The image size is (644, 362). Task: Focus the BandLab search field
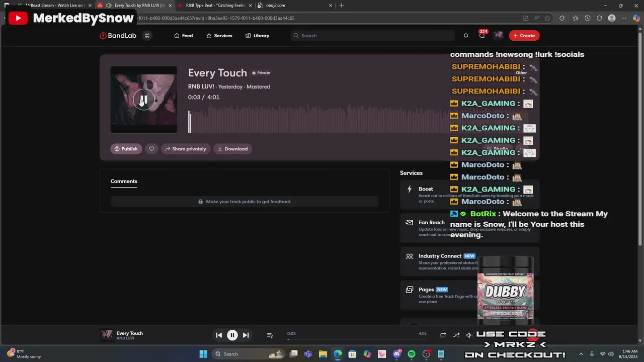[372, 36]
